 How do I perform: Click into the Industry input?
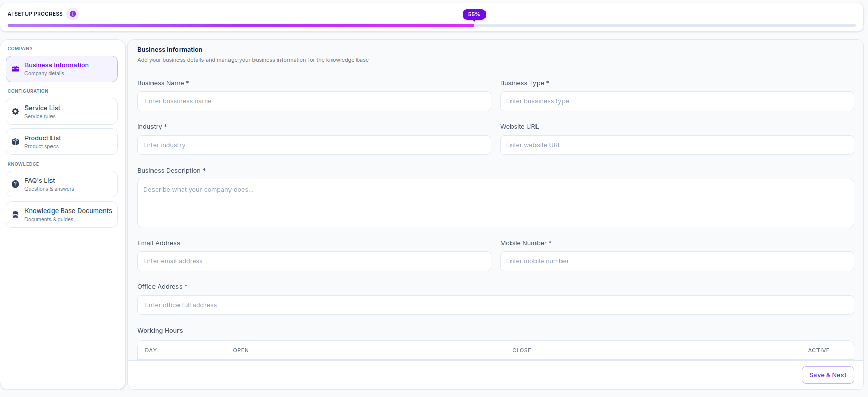[x=314, y=145]
